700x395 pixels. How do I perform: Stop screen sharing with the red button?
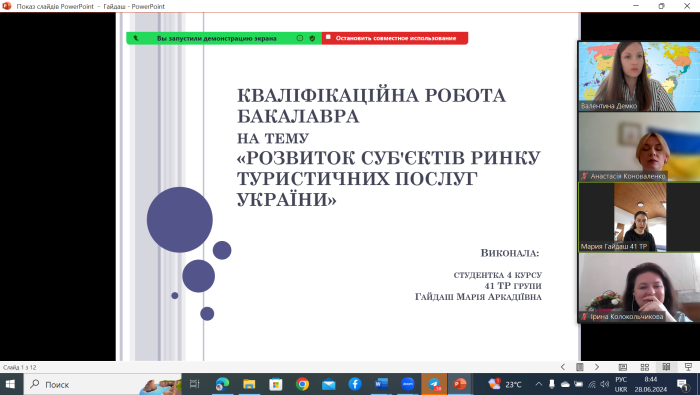395,38
